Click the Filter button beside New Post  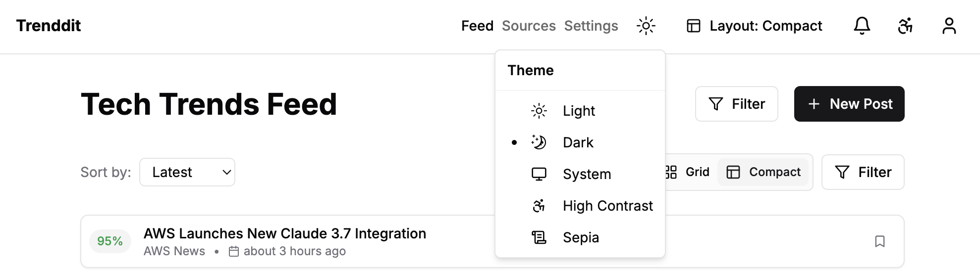736,104
